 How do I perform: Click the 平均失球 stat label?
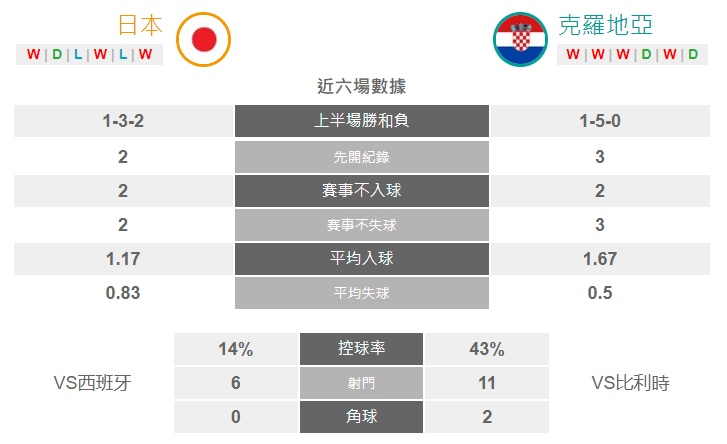362,293
